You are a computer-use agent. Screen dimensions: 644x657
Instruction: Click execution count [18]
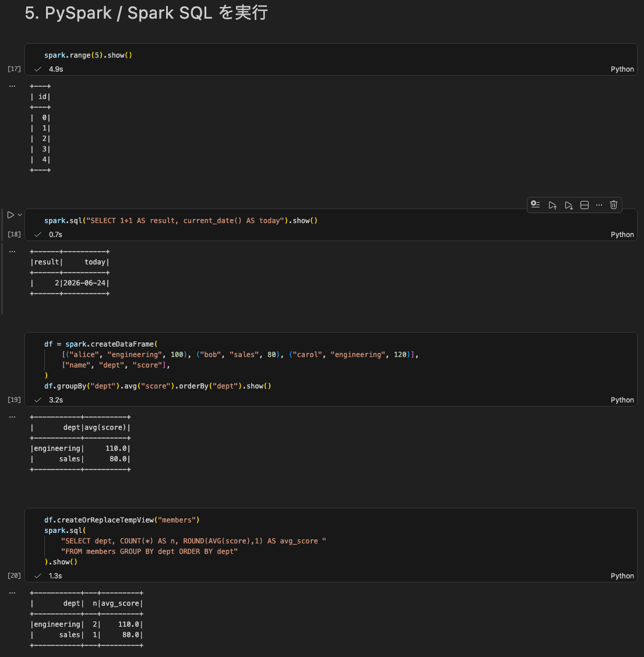coord(14,234)
